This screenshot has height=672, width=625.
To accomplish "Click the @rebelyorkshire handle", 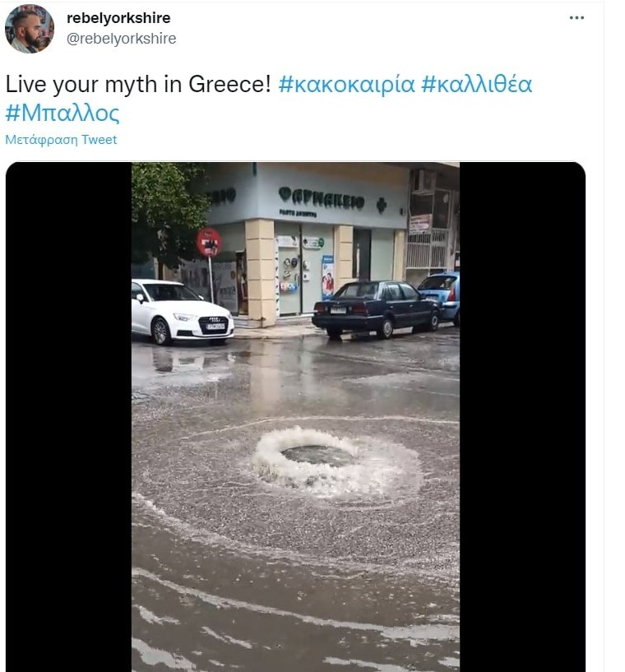I will 121,39.
